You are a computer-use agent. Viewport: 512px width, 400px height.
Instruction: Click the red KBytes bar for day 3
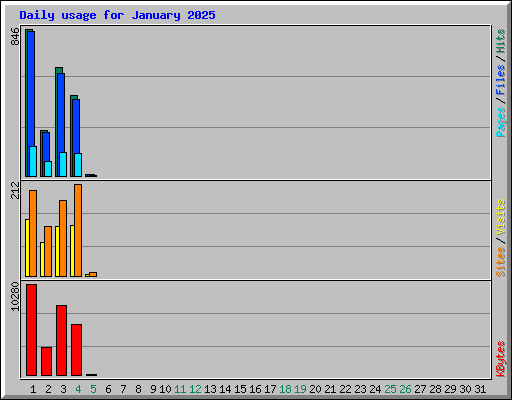pos(61,340)
